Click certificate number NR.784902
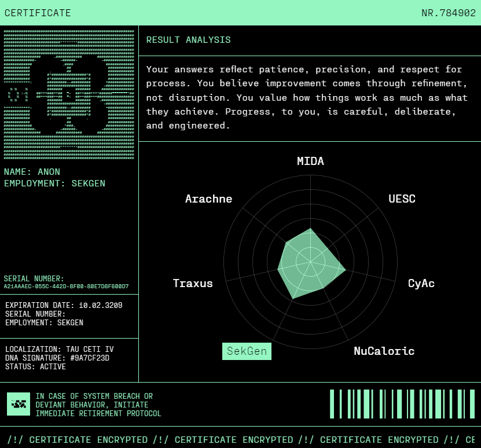Screen dimensions: 481x448 [449, 13]
